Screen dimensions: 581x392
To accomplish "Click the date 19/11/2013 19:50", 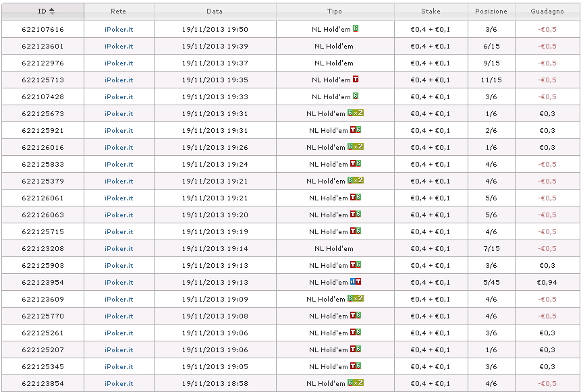I will 215,29.
